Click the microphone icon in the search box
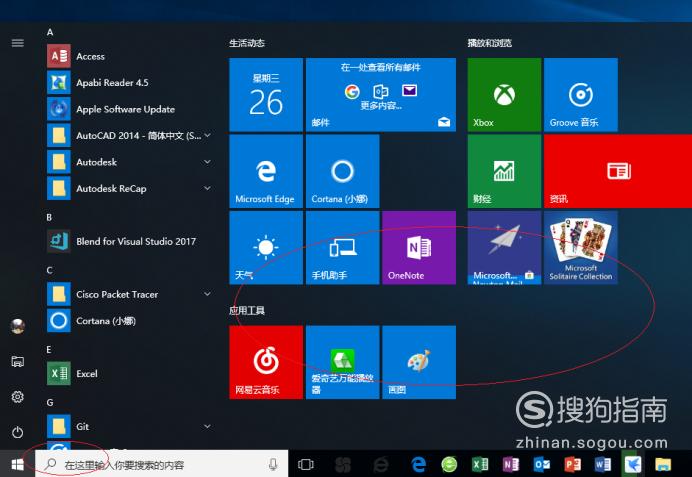 tap(273, 464)
